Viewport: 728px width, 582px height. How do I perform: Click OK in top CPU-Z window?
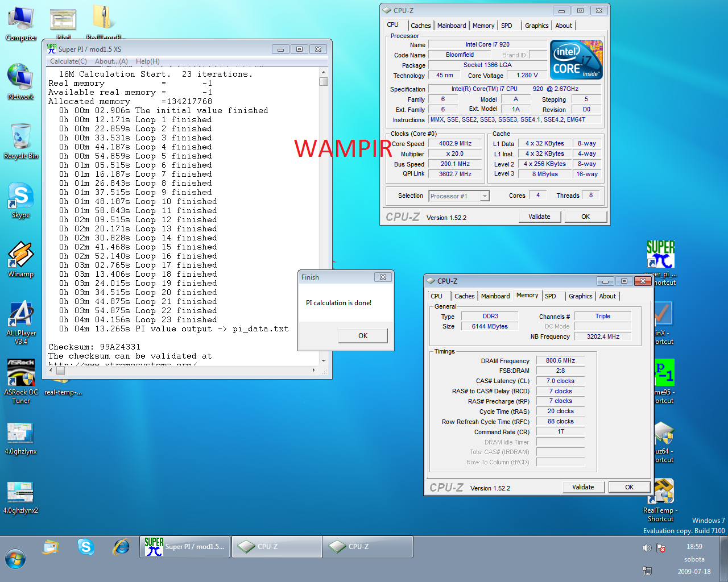coord(585,217)
